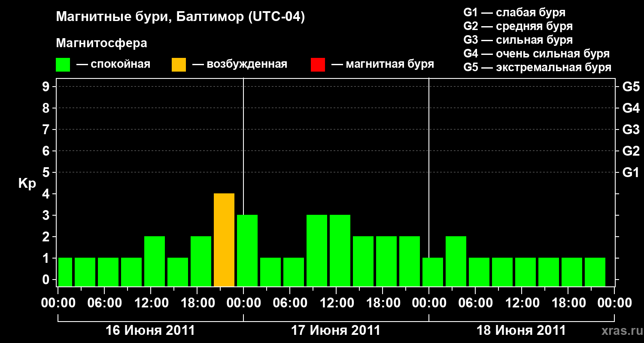Select the Kp 1 bar at 06:00 on 16 June
This screenshot has width=644, height=343.
[x=108, y=272]
